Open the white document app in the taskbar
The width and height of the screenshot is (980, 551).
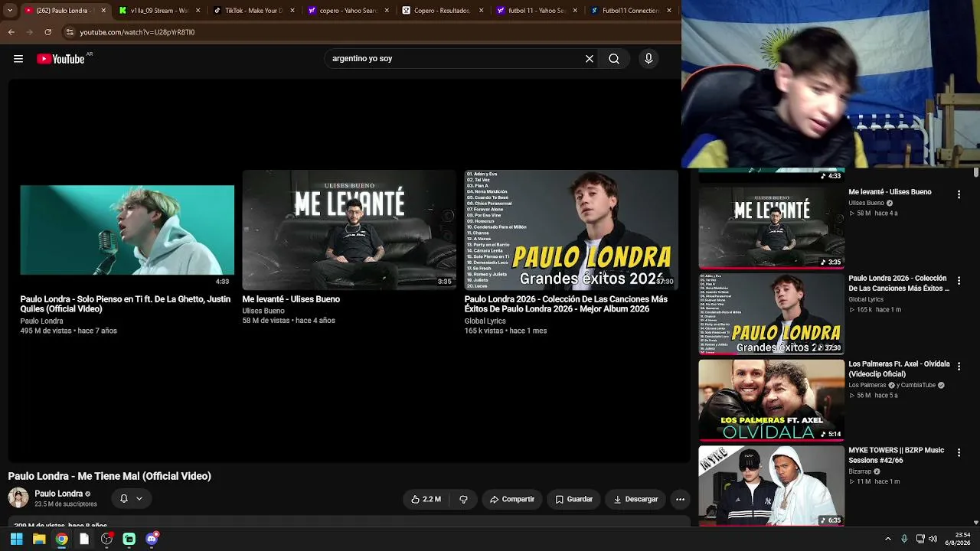(x=84, y=539)
